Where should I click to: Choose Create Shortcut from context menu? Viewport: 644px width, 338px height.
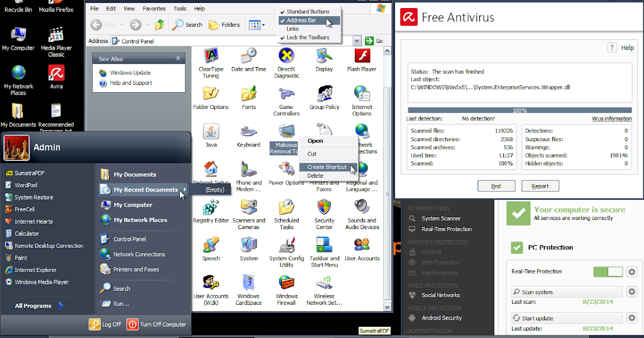click(x=327, y=167)
